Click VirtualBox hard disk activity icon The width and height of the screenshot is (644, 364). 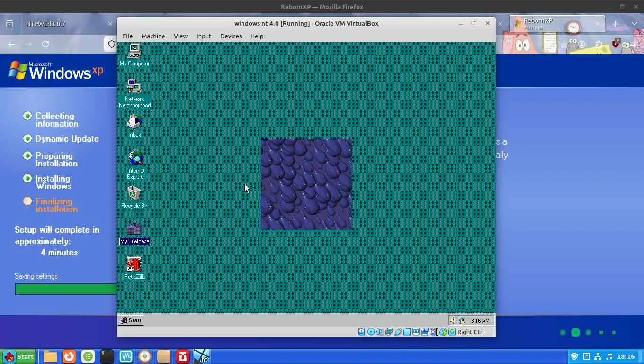[362, 332]
